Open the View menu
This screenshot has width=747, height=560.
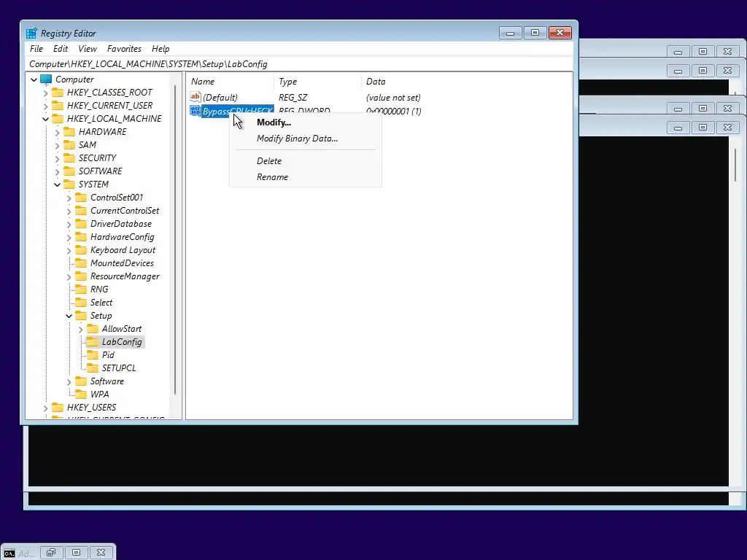click(x=88, y=49)
